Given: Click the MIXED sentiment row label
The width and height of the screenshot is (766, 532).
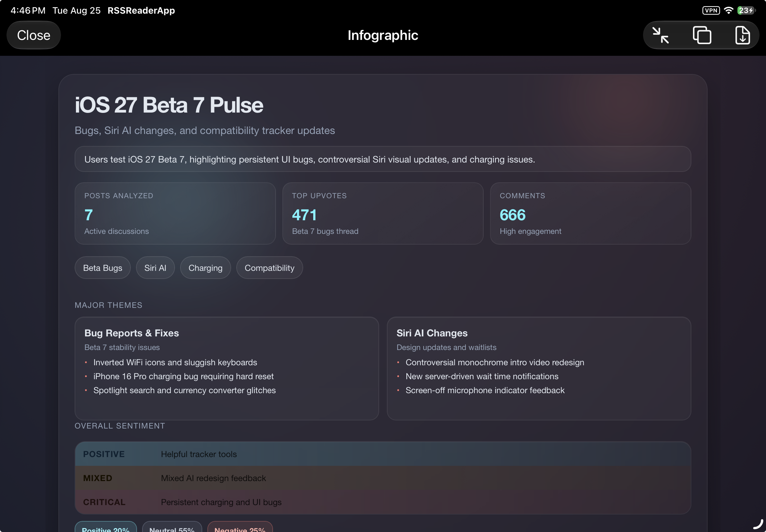Looking at the screenshot, I should (x=98, y=478).
